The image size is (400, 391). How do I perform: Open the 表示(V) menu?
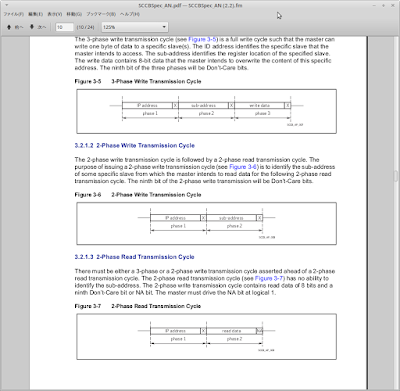(55, 14)
